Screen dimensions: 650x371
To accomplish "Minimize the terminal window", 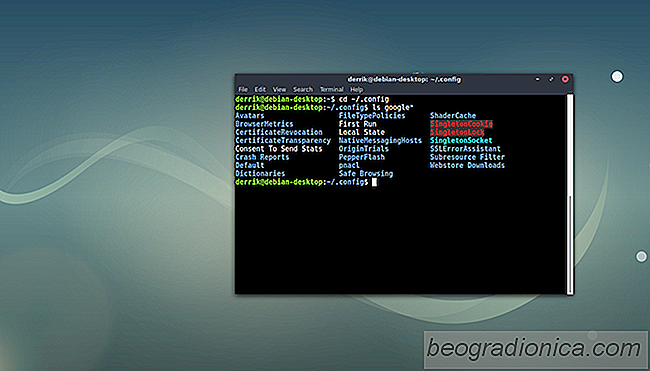I will coord(537,79).
